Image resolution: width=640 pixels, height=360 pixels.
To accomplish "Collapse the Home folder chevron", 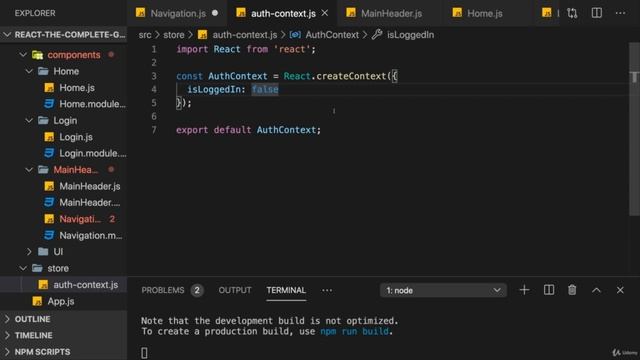I will (29, 71).
